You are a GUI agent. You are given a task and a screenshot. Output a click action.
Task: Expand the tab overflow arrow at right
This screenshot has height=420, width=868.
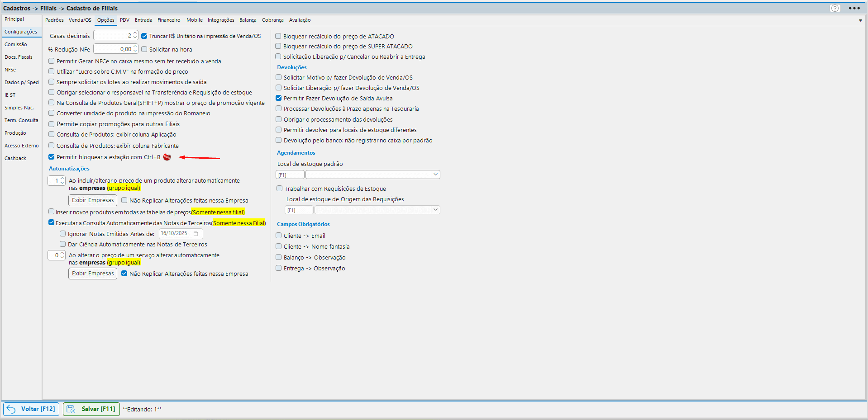click(860, 20)
